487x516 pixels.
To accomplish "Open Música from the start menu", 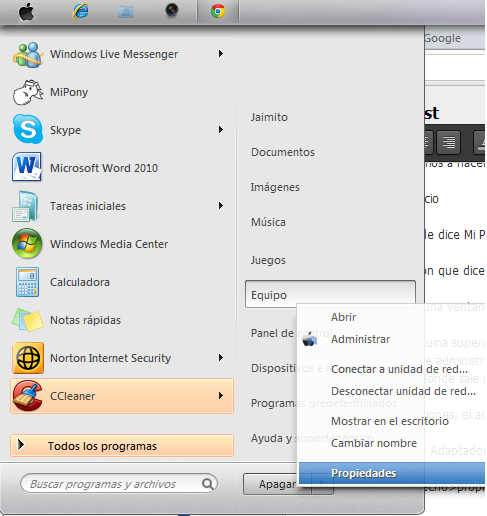I will (x=268, y=222).
